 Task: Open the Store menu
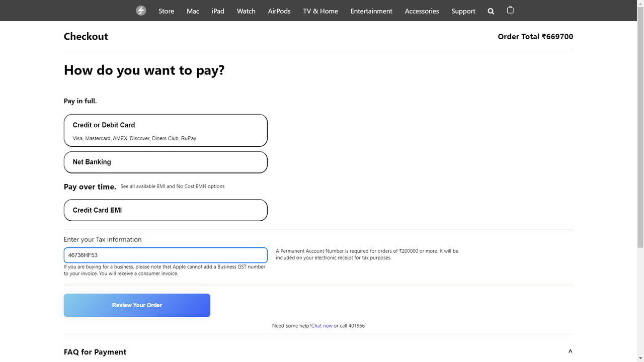166,11
